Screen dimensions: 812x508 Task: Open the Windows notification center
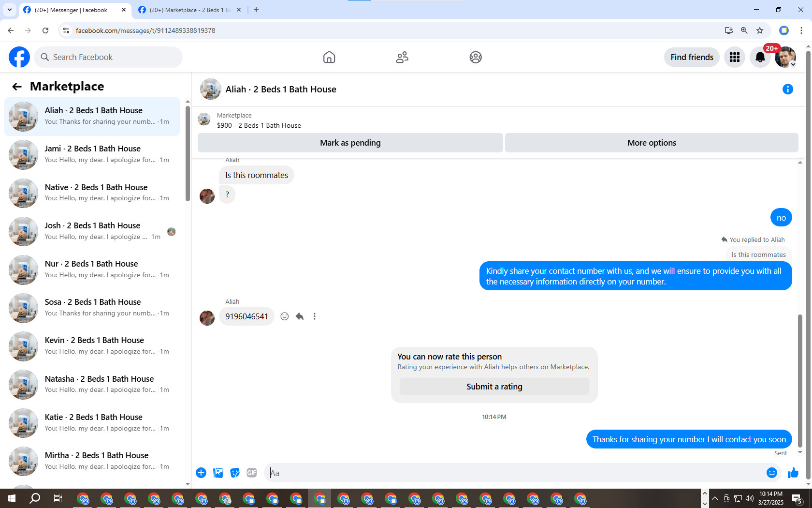797,498
